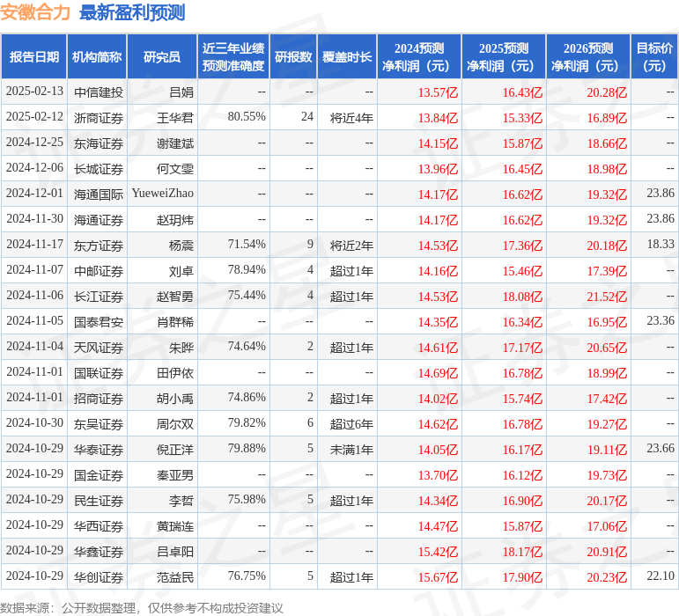Click the 机构简称 column header
This screenshot has height=616, width=679.
point(97,57)
